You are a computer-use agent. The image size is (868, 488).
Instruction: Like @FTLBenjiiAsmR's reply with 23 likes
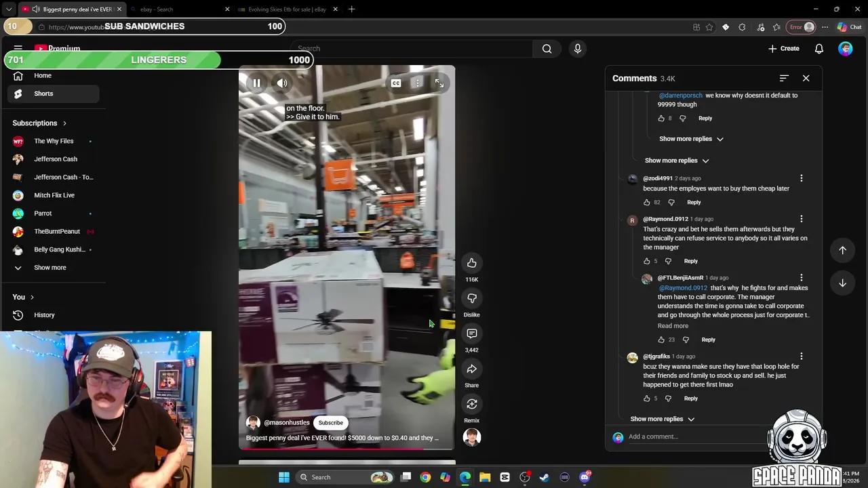point(661,340)
